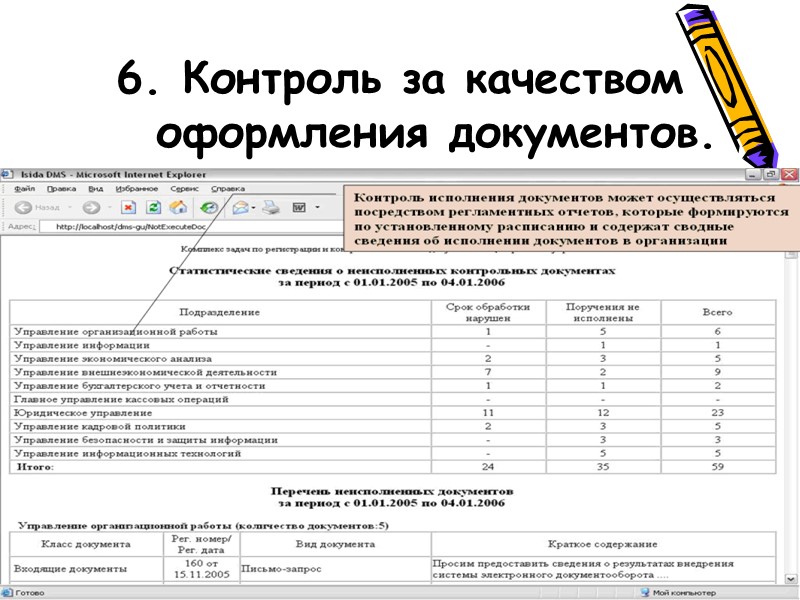Click the Готово status bar text
The image size is (800, 600).
[30, 593]
